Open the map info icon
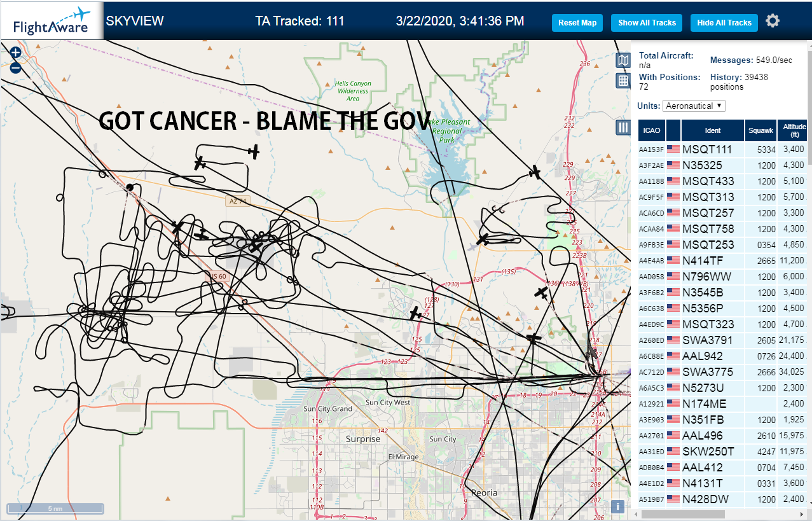This screenshot has width=812, height=521. coord(617,506)
